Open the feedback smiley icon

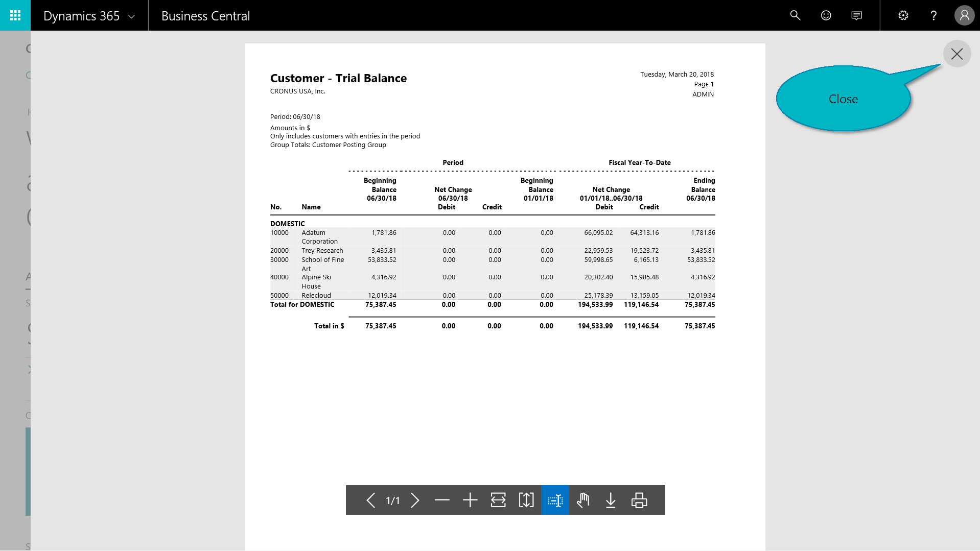pyautogui.click(x=826, y=15)
